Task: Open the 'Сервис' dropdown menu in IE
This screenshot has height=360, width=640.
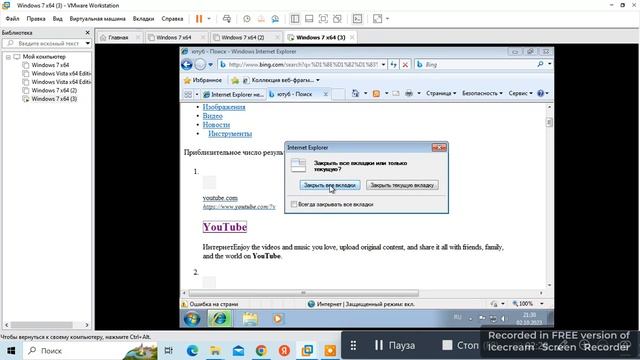Action: tap(520, 93)
